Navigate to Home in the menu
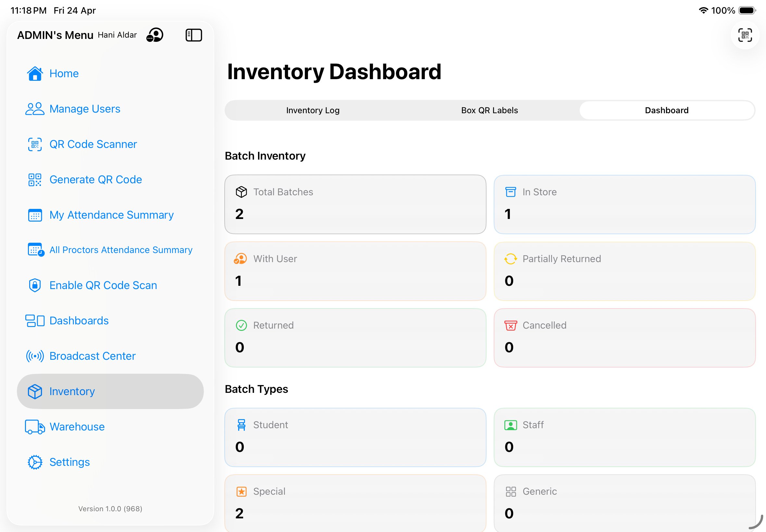Viewport: 766px width, 532px height. click(64, 73)
